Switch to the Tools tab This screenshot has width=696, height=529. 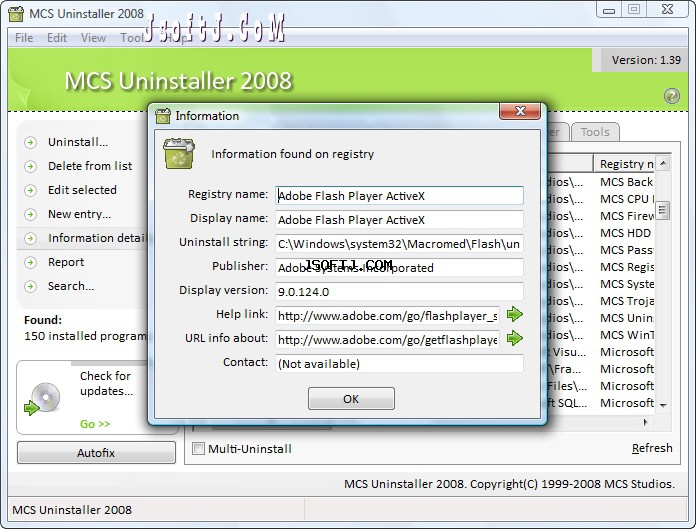tap(595, 132)
